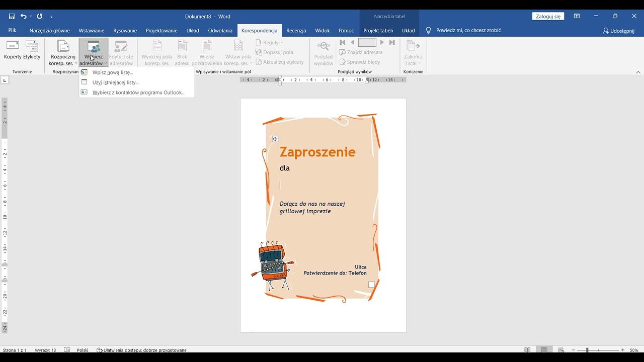Click the Undo arrow icon
This screenshot has width=644, height=362.
(24, 17)
